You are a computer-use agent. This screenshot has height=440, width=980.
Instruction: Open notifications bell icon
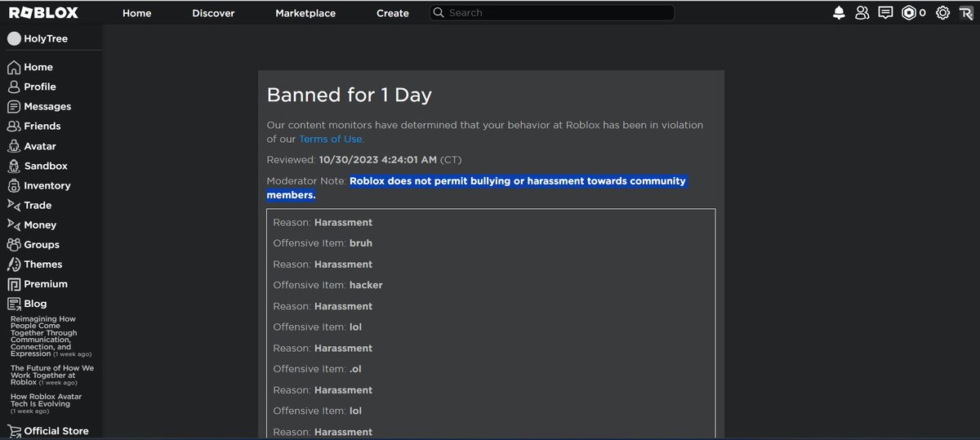point(839,12)
